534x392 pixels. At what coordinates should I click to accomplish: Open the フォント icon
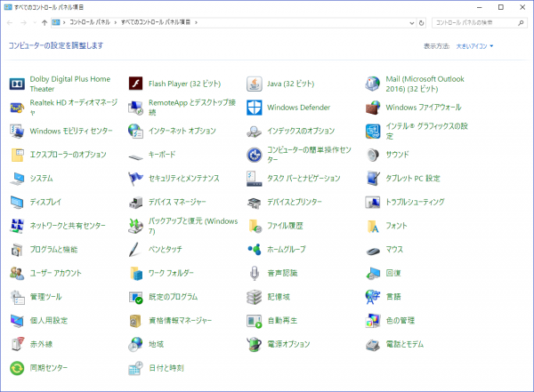(373, 226)
